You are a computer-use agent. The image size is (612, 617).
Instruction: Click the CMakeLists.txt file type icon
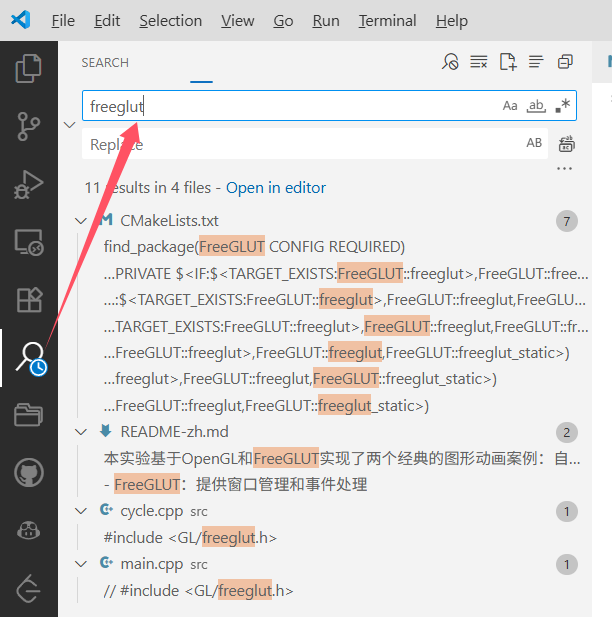(x=106, y=220)
